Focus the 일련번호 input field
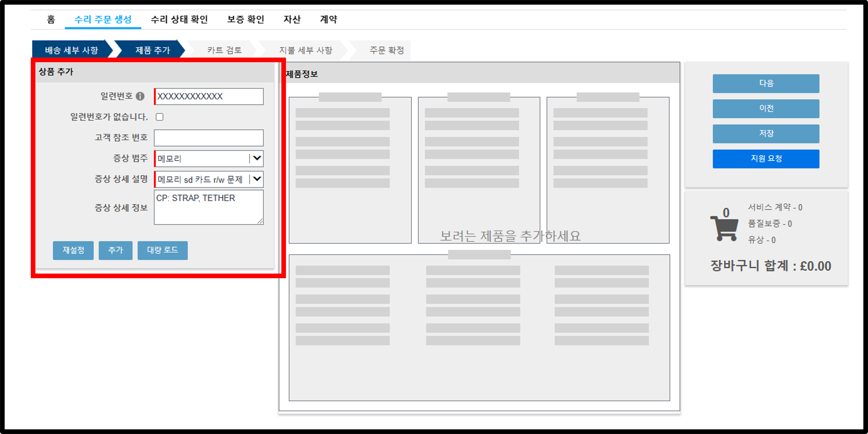This screenshot has width=868, height=434. pyautogui.click(x=209, y=96)
